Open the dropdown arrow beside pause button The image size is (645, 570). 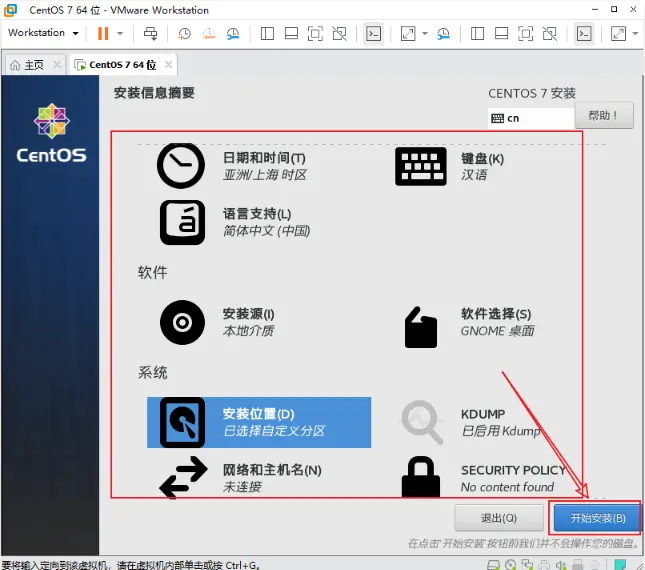120,33
